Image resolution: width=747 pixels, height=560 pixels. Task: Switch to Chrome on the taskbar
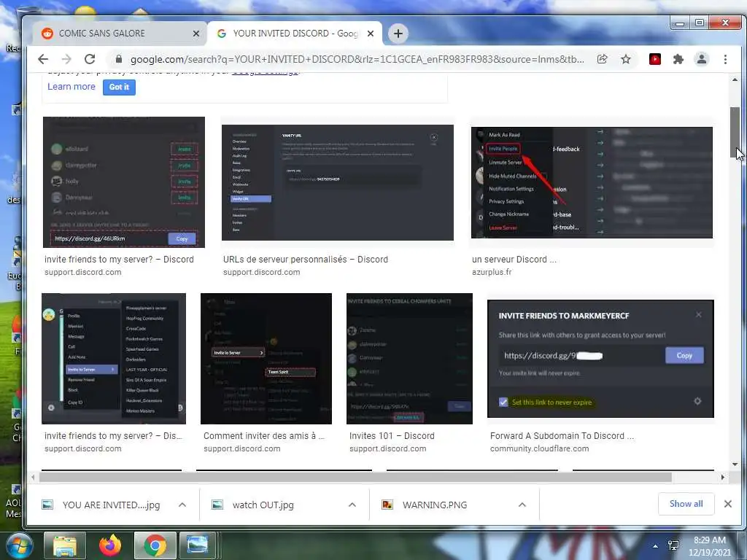155,545
